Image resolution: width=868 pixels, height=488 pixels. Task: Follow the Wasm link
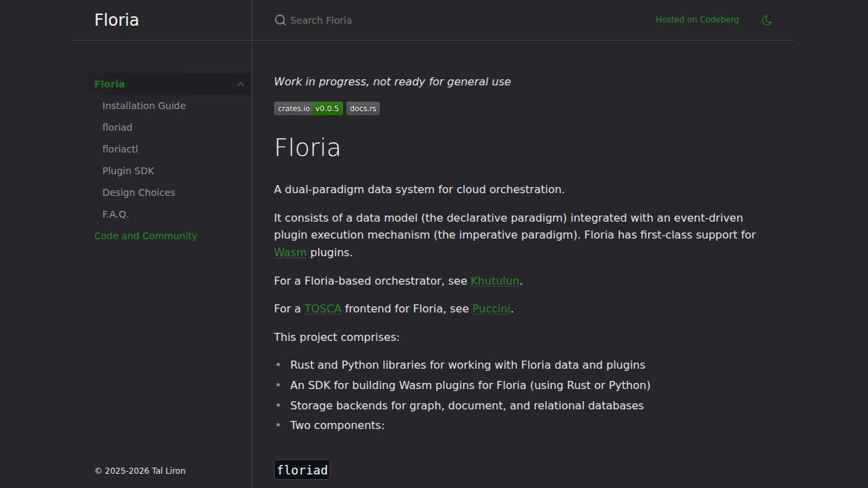pos(290,252)
